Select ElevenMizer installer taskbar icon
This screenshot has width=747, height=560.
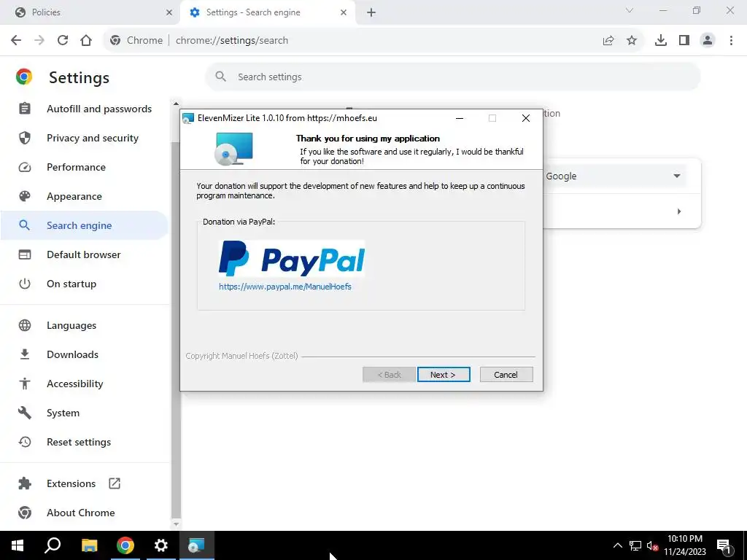[x=197, y=545]
